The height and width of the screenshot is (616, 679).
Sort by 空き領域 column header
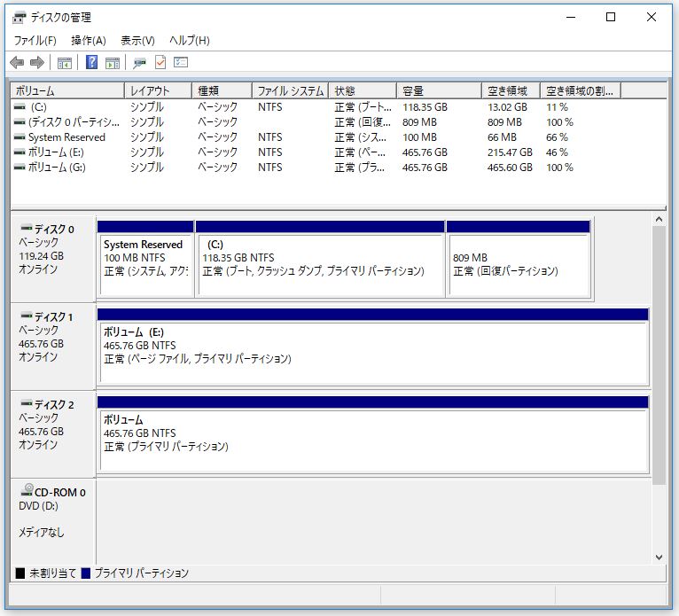pos(511,91)
